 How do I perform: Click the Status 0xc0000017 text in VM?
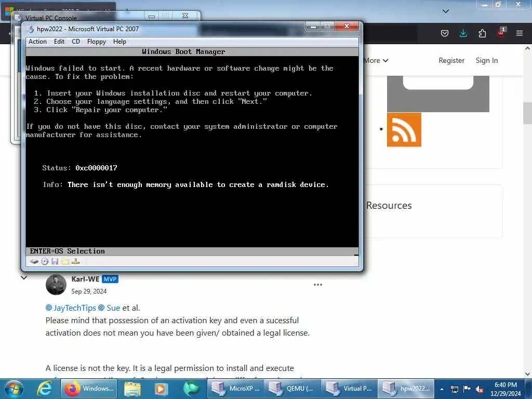point(79,168)
